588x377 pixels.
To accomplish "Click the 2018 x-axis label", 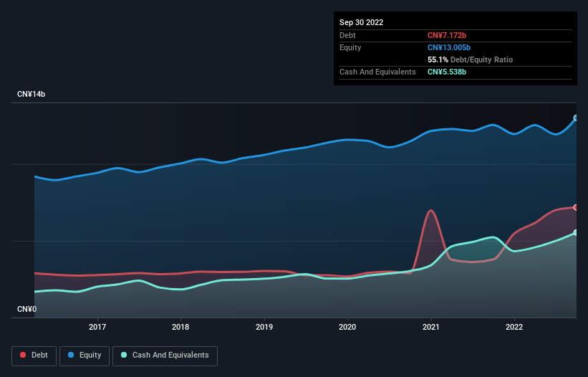I will [x=180, y=327].
